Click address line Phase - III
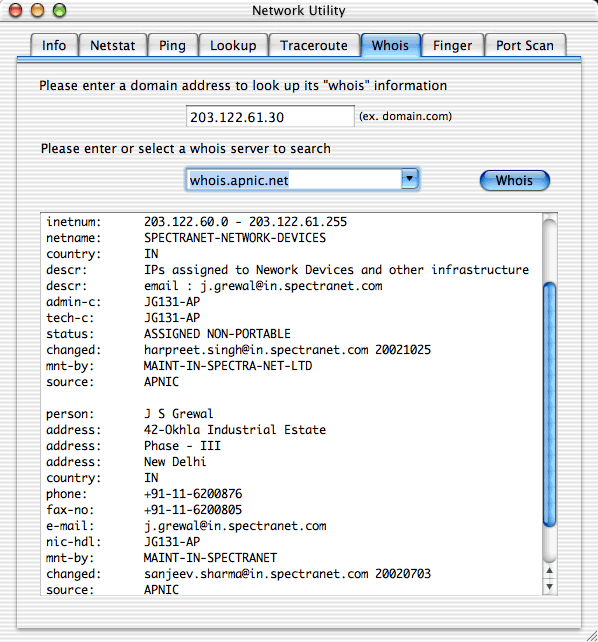The height and width of the screenshot is (642, 598). (182, 445)
